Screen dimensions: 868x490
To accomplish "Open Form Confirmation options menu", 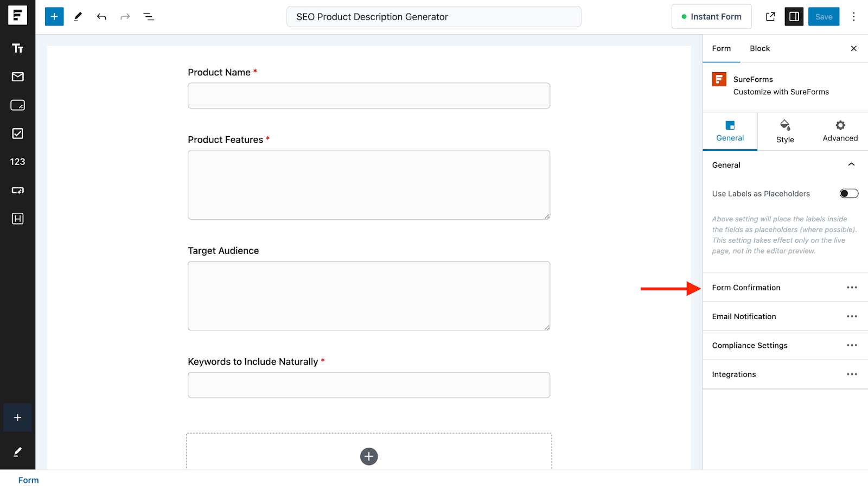I will [851, 287].
